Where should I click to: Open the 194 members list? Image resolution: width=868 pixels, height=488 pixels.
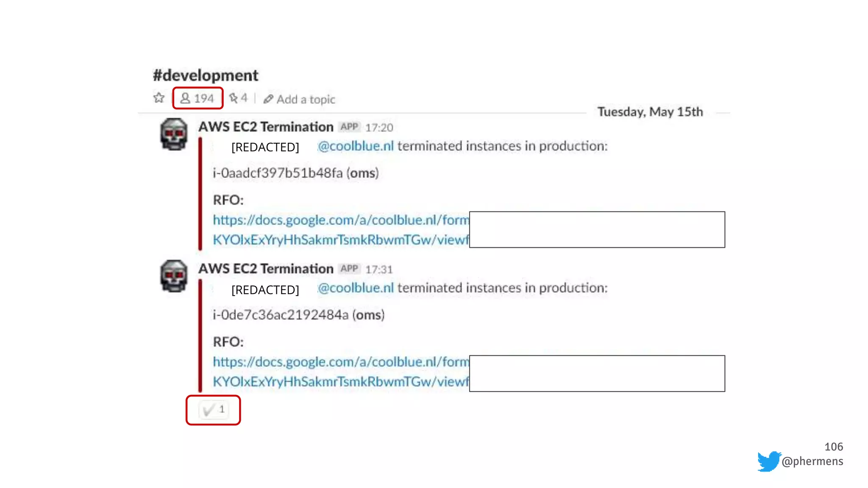coord(198,98)
